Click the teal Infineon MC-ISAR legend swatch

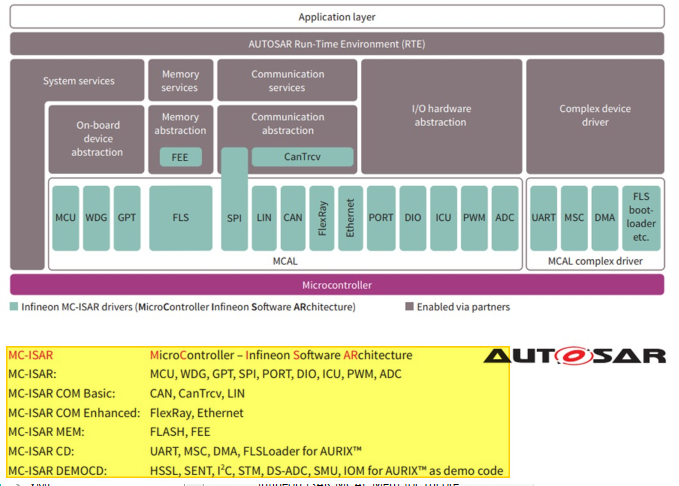click(14, 307)
